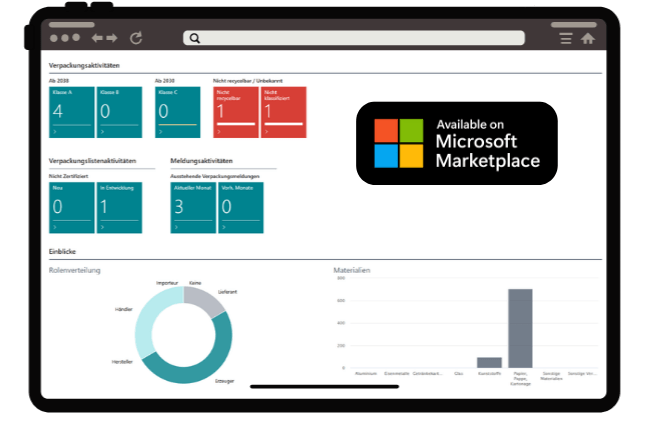Click the browser back arrow

click(x=97, y=38)
